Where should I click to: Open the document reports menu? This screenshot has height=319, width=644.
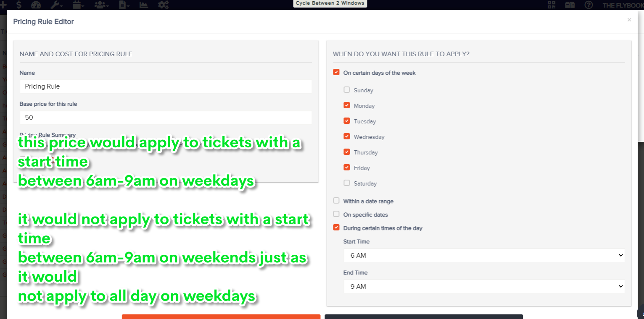pyautogui.click(x=124, y=5)
